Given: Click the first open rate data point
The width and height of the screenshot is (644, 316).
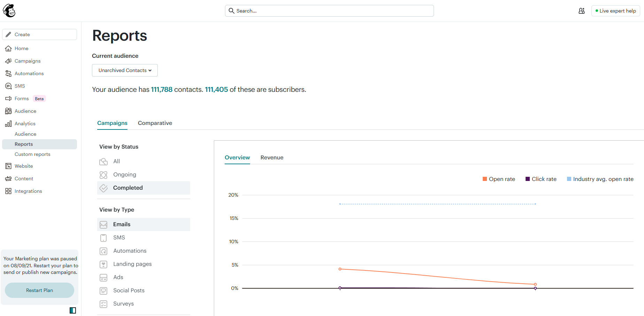Looking at the screenshot, I should tap(340, 269).
